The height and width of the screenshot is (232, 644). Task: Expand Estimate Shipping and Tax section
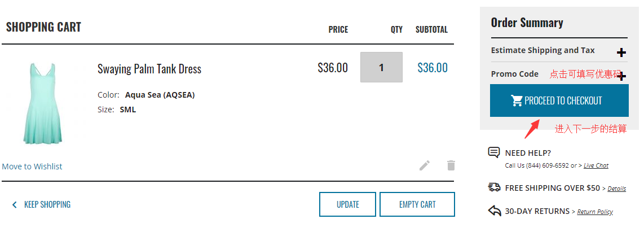coord(621,52)
